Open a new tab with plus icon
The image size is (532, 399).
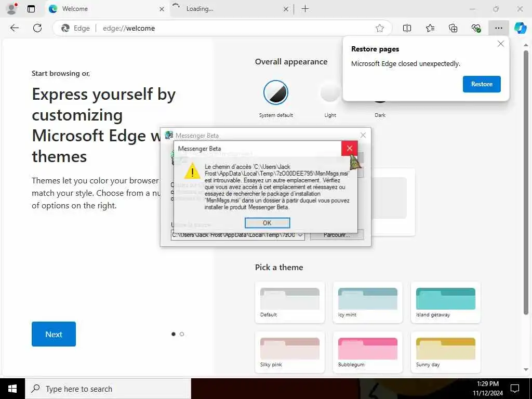305,9
